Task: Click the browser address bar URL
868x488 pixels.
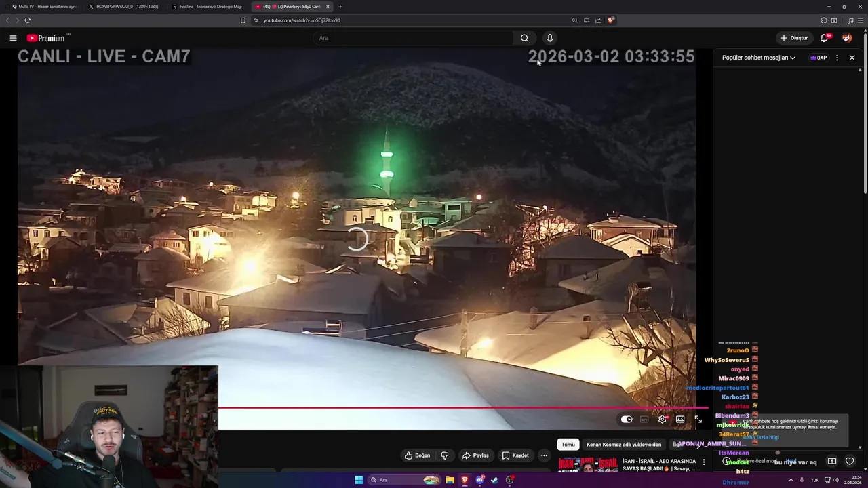Action: [302, 20]
